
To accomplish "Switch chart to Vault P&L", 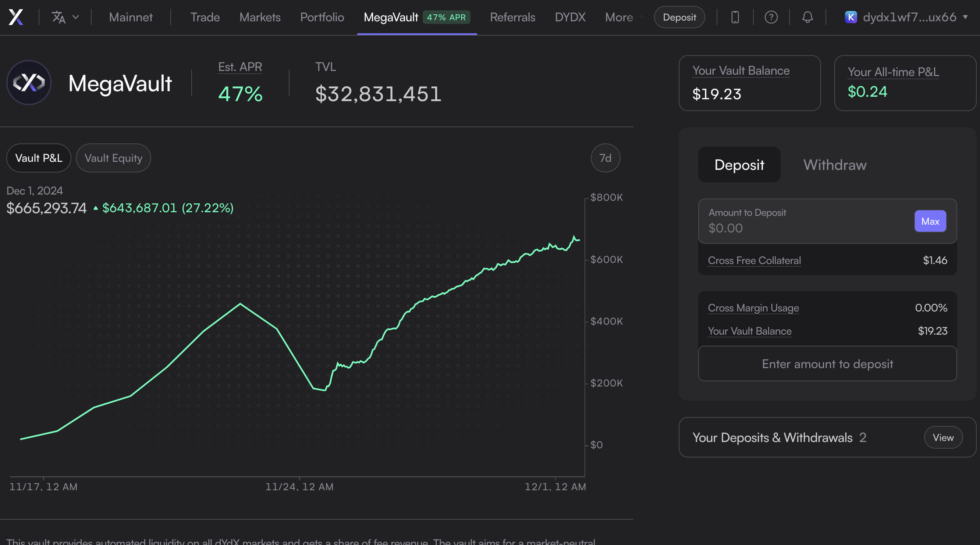I will (x=39, y=158).
